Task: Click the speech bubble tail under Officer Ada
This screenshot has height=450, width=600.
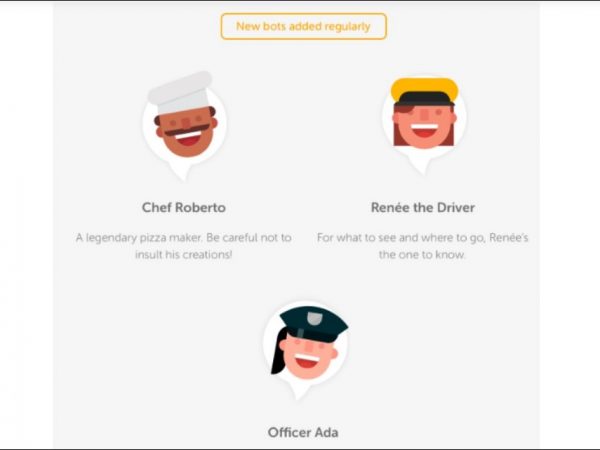Action: [298, 391]
